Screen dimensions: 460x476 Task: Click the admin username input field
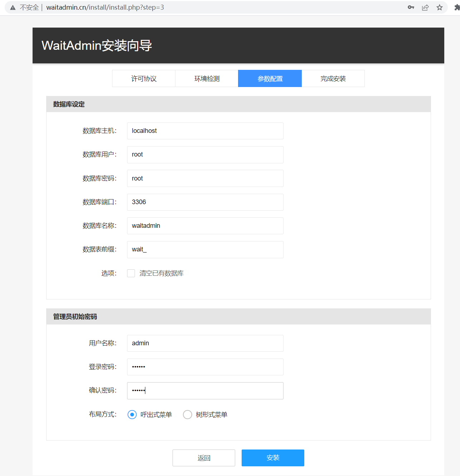click(x=205, y=343)
